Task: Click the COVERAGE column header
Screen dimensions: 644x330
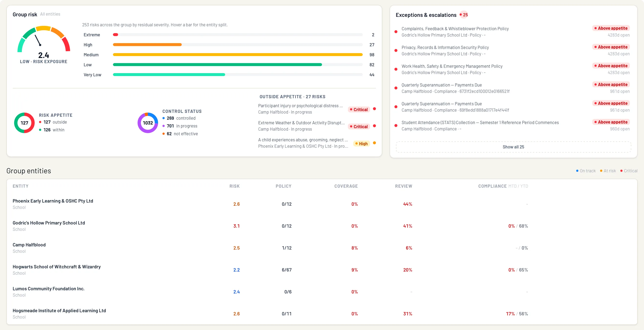Action: 346,186
